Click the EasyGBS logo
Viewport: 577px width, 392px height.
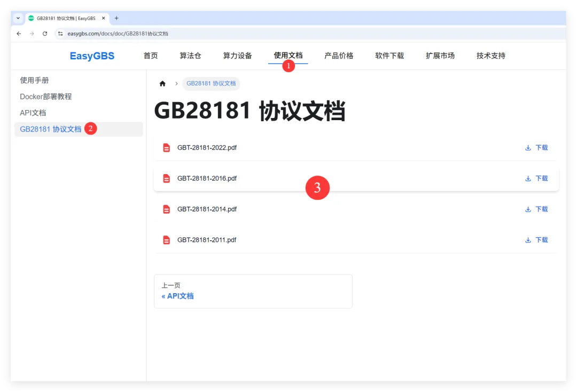pyautogui.click(x=92, y=56)
